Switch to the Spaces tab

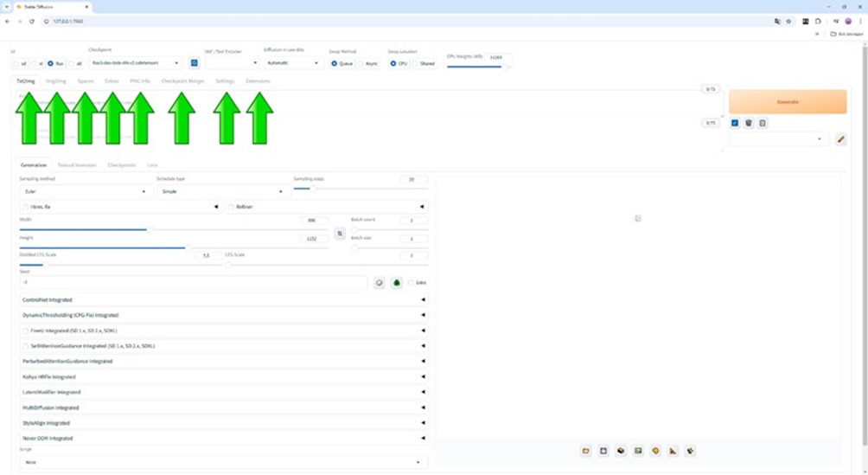tap(86, 81)
